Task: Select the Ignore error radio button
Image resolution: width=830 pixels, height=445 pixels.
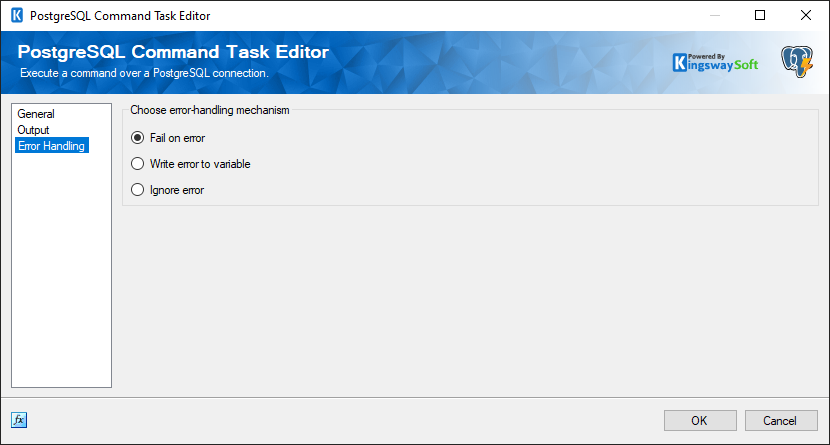Action: pyautogui.click(x=167, y=189)
